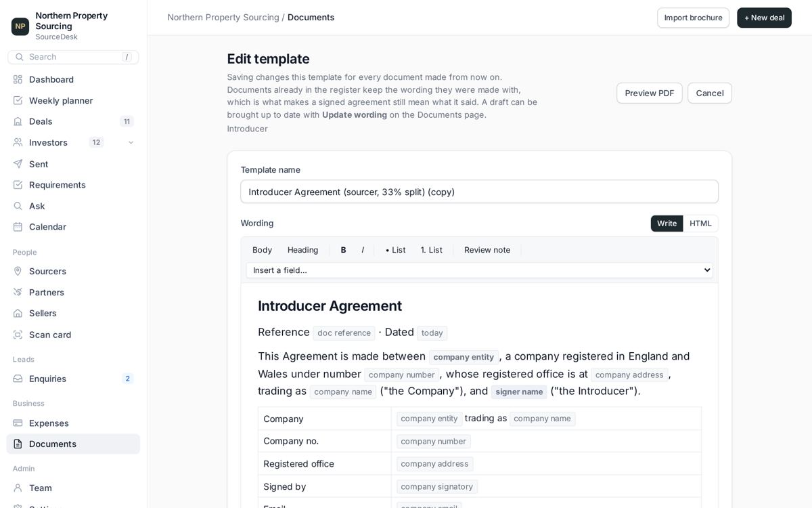Click the Ask magnifier icon
Image resolution: width=812 pixels, height=508 pixels.
(x=18, y=206)
